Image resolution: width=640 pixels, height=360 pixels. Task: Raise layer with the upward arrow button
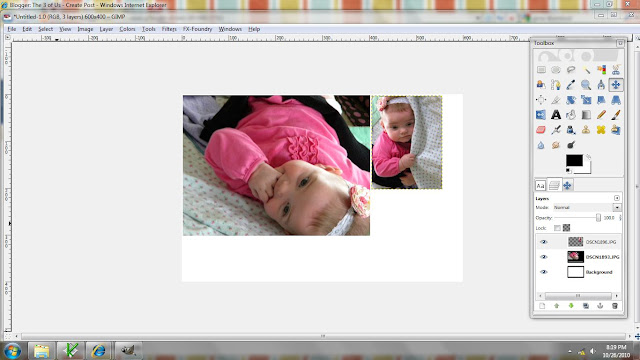(x=556, y=306)
